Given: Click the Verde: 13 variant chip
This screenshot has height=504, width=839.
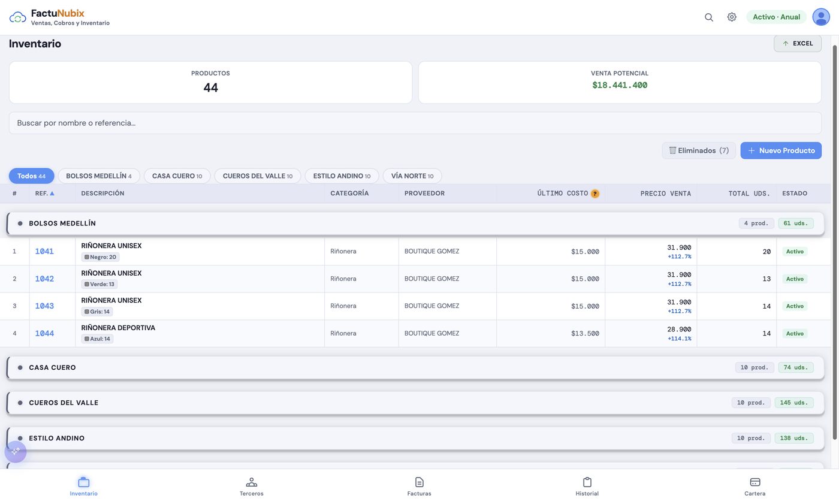Looking at the screenshot, I should [99, 284].
